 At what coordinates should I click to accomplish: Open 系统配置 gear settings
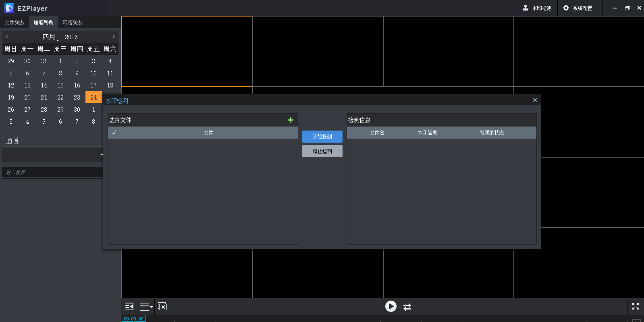click(578, 8)
